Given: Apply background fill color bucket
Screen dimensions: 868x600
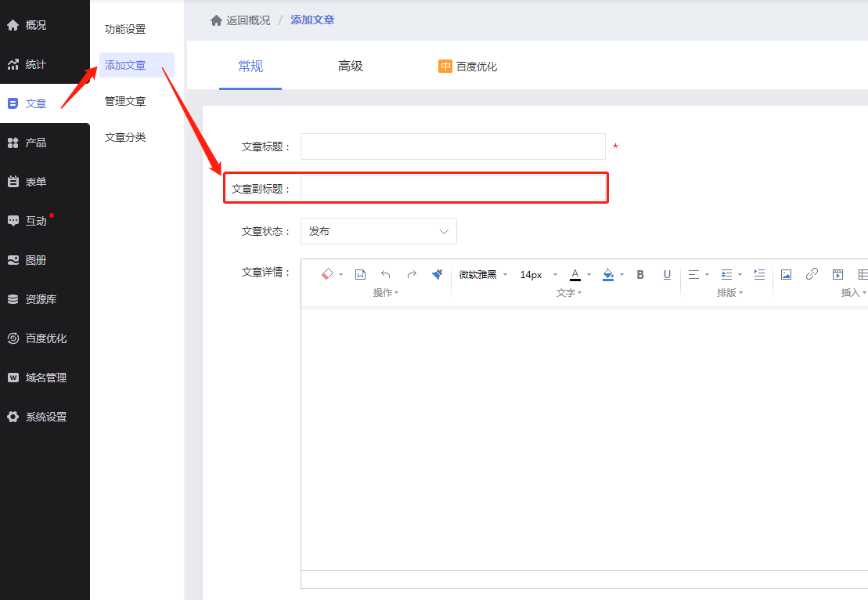Looking at the screenshot, I should click(608, 274).
